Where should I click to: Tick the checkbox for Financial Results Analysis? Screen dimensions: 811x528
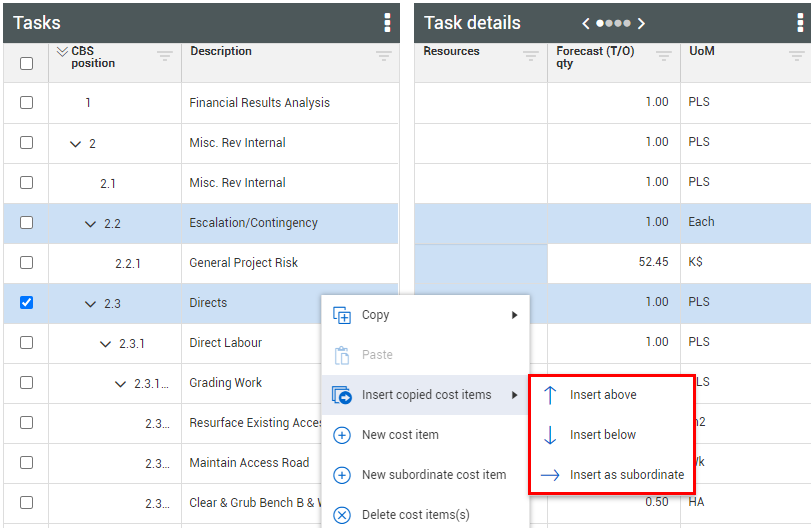tap(26, 102)
